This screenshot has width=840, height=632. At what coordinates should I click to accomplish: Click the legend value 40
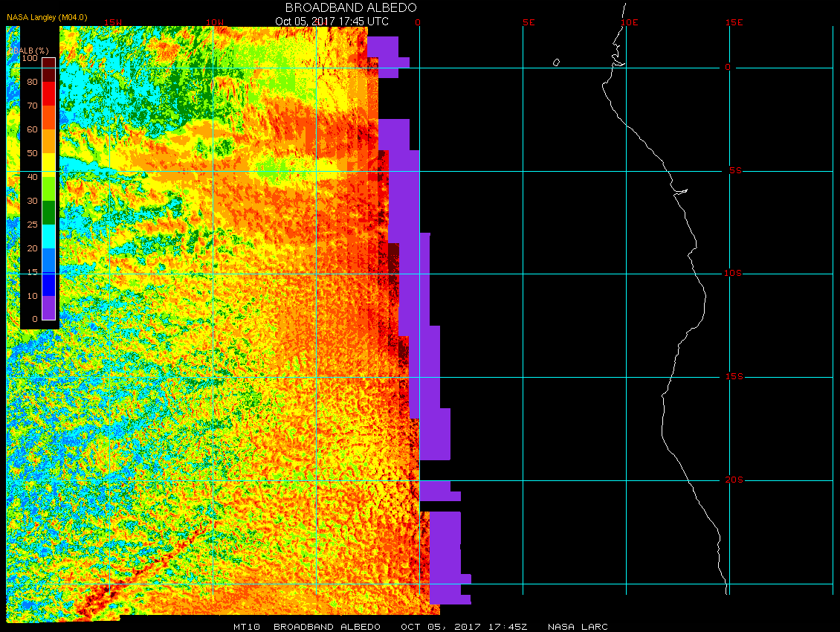(x=32, y=177)
